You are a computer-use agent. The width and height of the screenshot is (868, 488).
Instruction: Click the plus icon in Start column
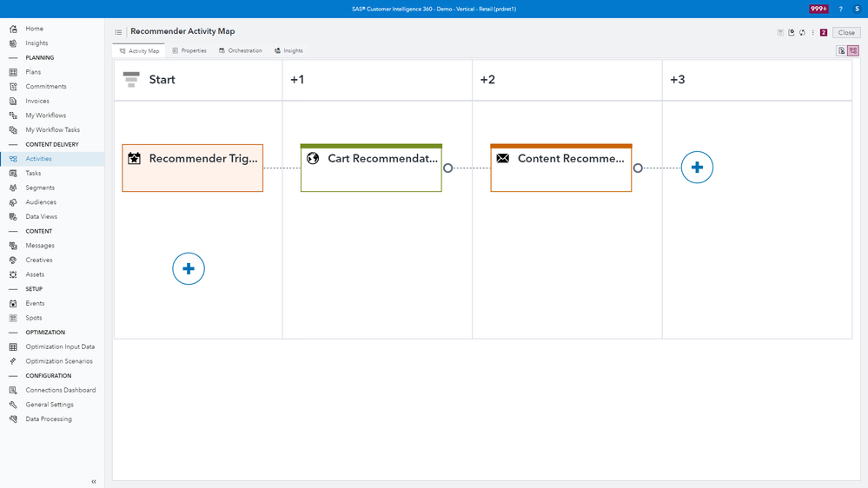189,269
